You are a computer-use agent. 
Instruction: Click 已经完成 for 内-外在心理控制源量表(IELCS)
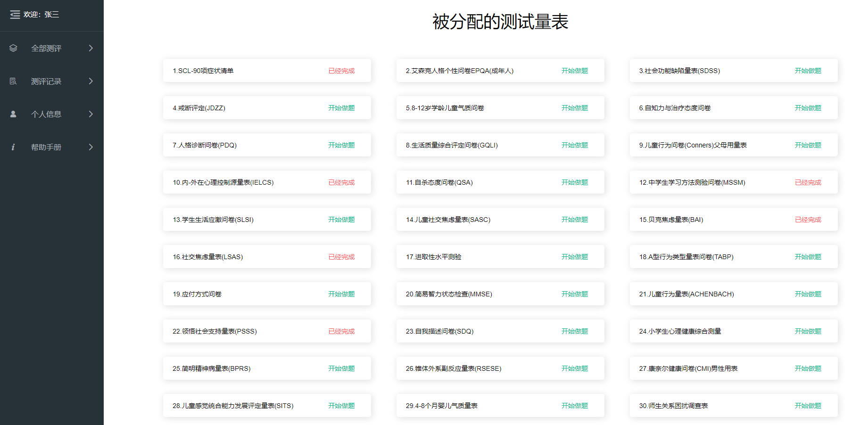click(x=341, y=182)
